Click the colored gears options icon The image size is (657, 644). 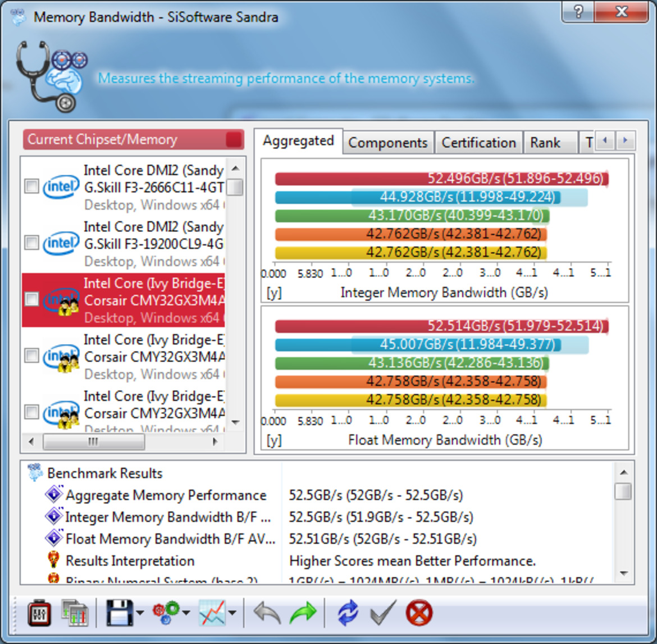pos(166,614)
